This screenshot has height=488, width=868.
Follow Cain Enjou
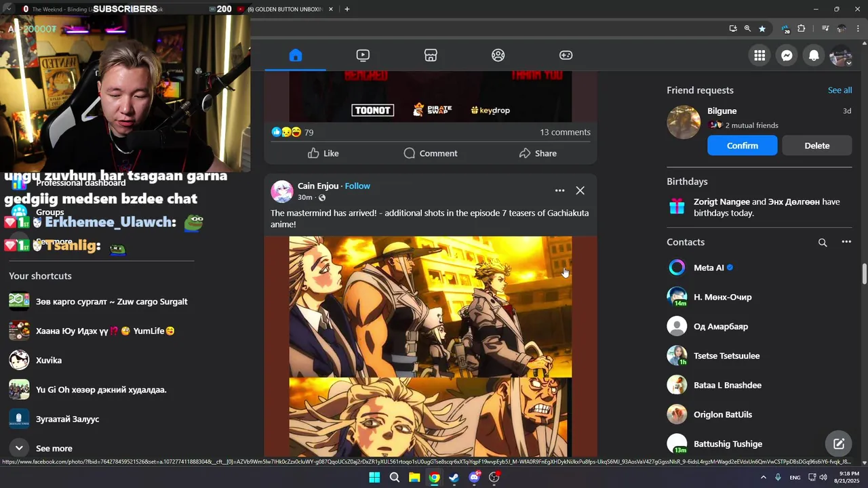pyautogui.click(x=357, y=186)
